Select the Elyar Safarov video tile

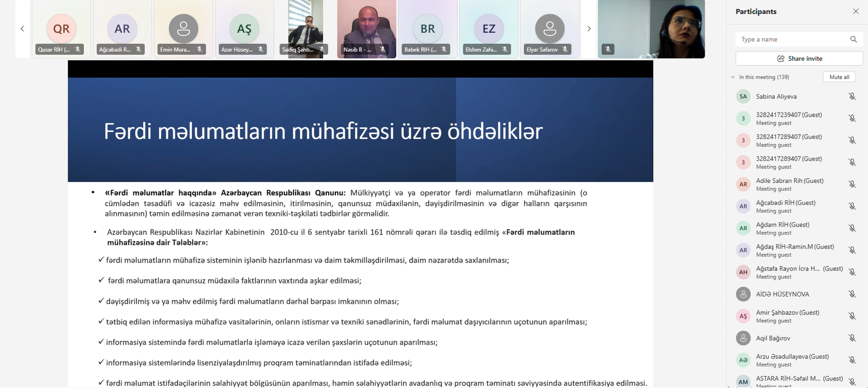click(x=550, y=29)
